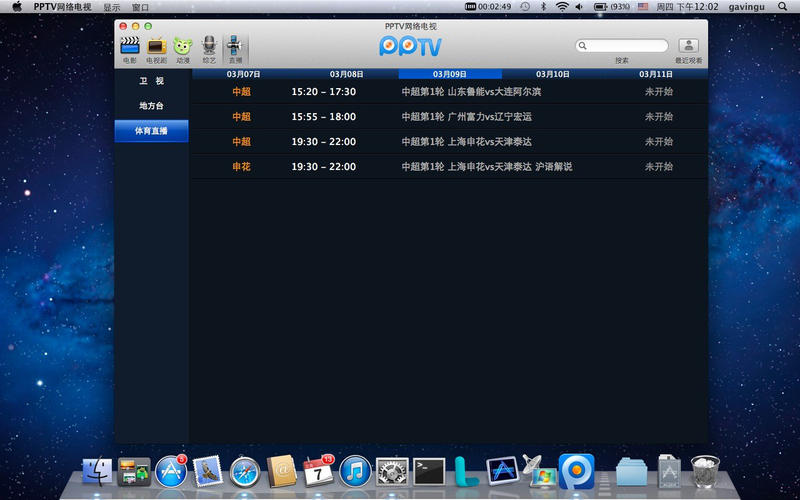Select the 直播 (Live) toolbar icon

pyautogui.click(x=235, y=46)
